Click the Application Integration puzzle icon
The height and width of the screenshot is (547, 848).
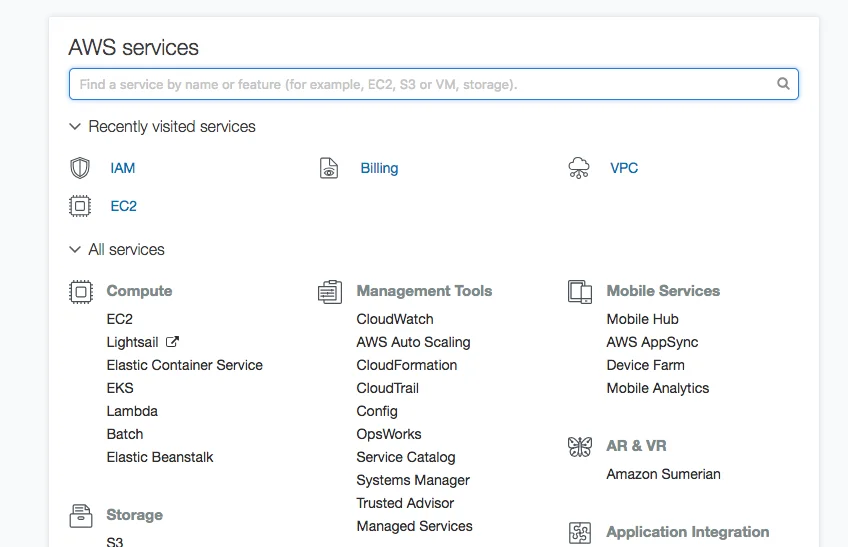point(580,532)
